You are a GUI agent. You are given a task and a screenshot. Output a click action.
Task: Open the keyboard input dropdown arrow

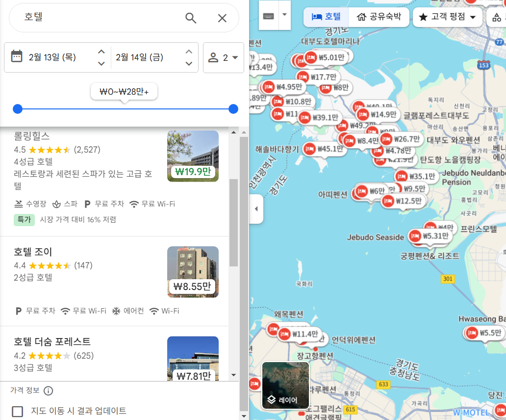click(x=284, y=15)
